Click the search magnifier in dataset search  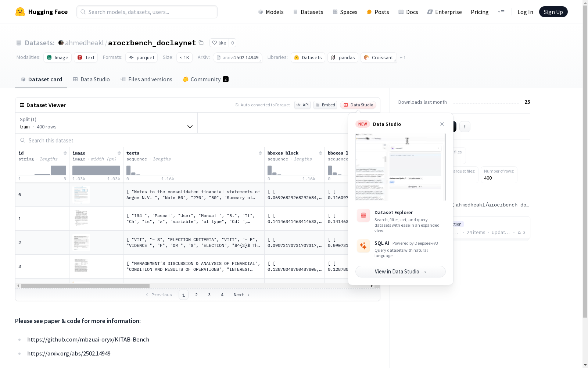pyautogui.click(x=23, y=140)
